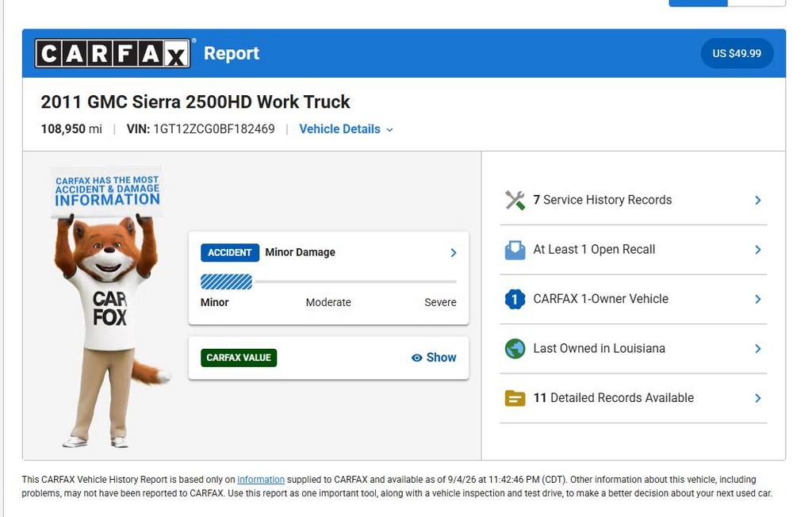The width and height of the screenshot is (812, 517).
Task: Click the 'Severe' severity label
Action: pyautogui.click(x=441, y=302)
